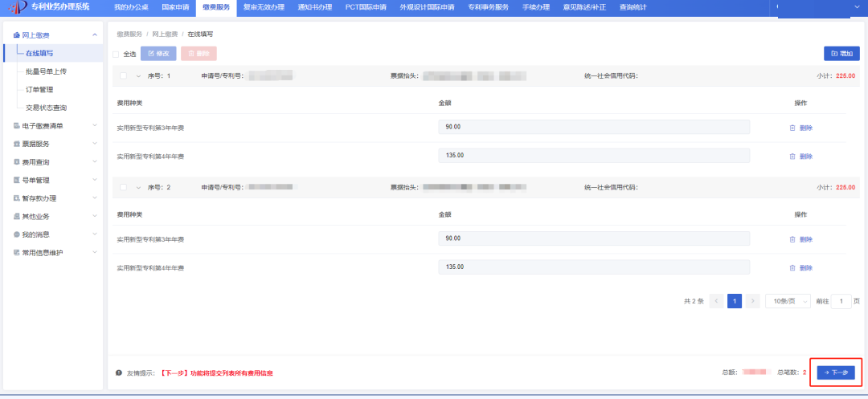Toggle the 全选 checkbox
This screenshot has width=868, height=399.
[x=117, y=55]
